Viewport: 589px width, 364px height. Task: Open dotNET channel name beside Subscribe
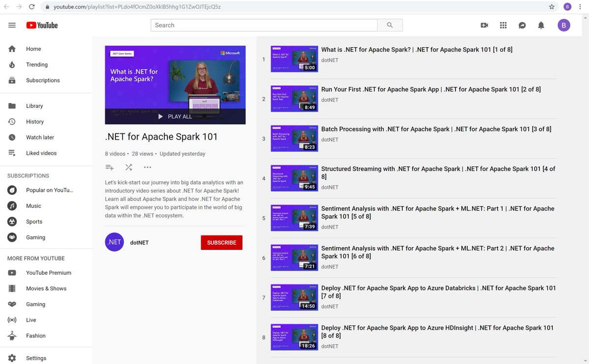139,242
